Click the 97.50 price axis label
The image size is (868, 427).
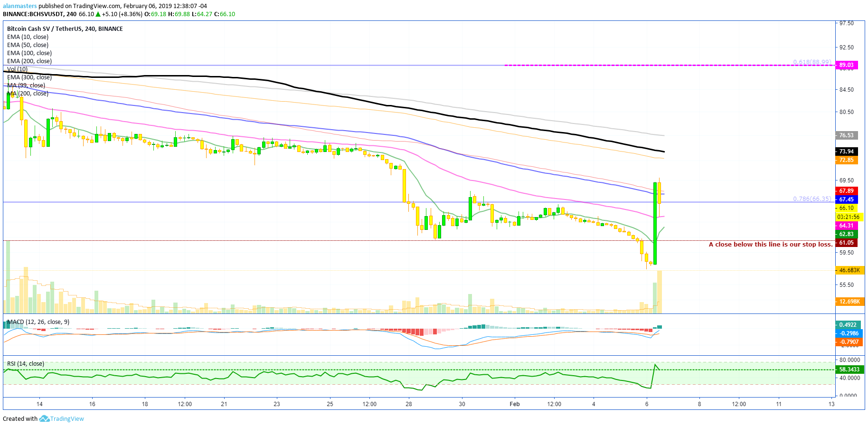[x=847, y=23]
